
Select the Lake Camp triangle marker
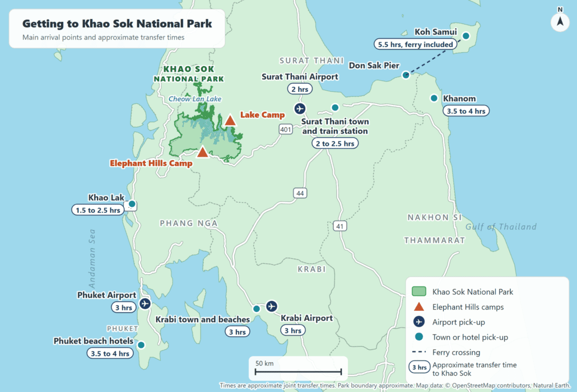[230, 120]
